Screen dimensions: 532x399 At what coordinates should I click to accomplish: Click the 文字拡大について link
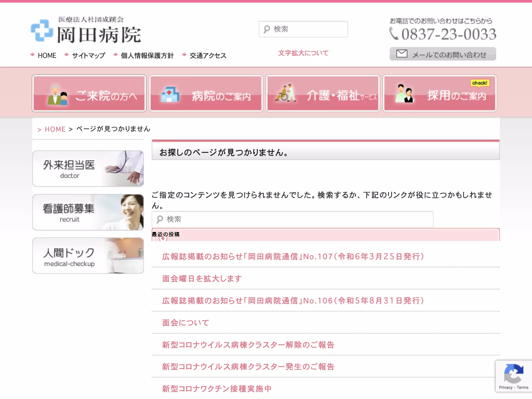(x=303, y=53)
